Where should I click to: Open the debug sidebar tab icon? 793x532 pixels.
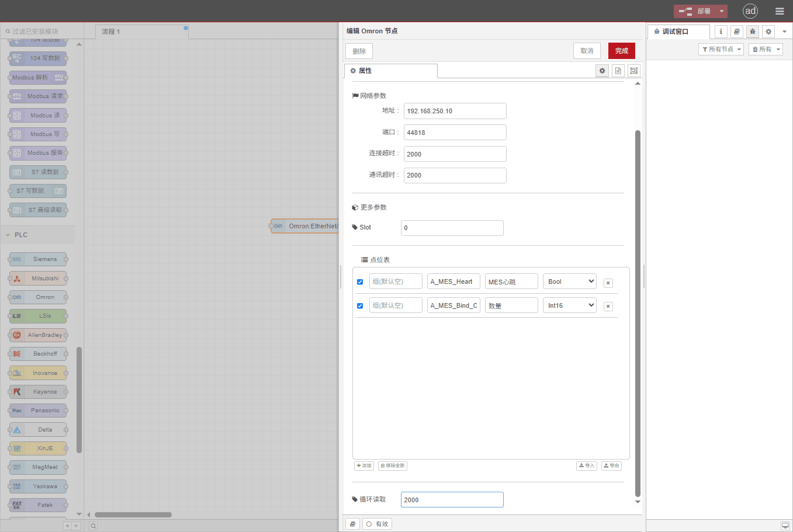coord(752,31)
